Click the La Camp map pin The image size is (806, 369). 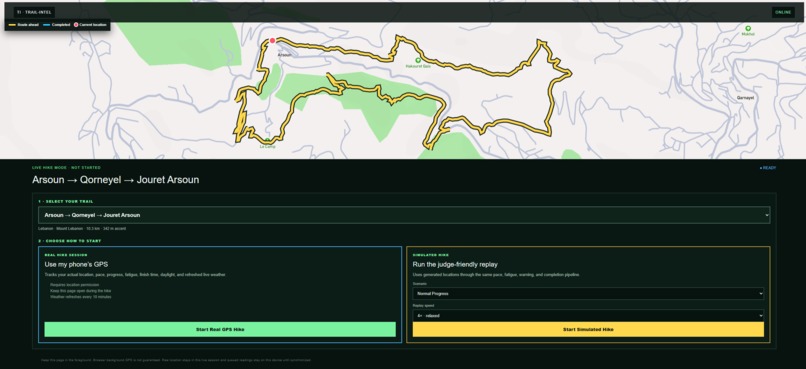(x=267, y=141)
